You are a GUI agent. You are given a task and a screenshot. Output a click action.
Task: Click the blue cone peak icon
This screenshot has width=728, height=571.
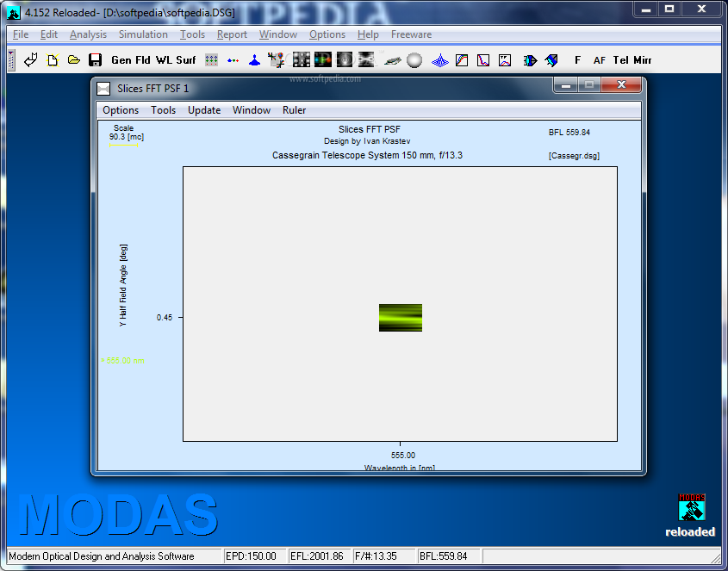(x=254, y=60)
